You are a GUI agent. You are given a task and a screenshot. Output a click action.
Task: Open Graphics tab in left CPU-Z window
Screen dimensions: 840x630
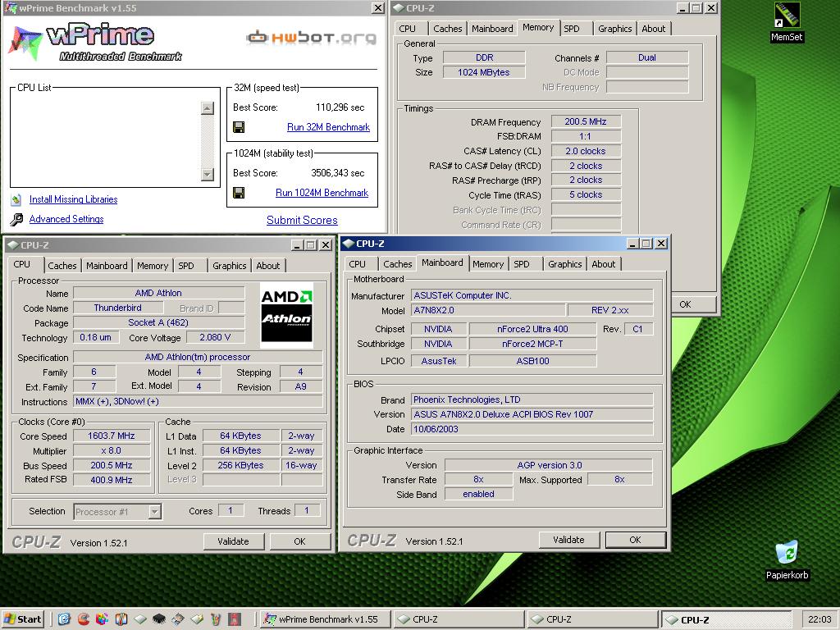pos(230,266)
